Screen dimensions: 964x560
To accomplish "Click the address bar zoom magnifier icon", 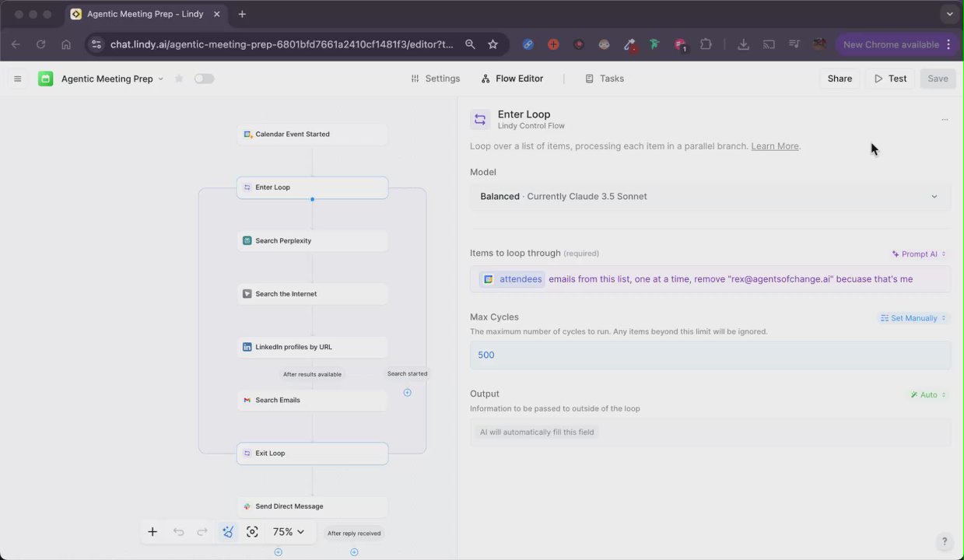I will (470, 44).
